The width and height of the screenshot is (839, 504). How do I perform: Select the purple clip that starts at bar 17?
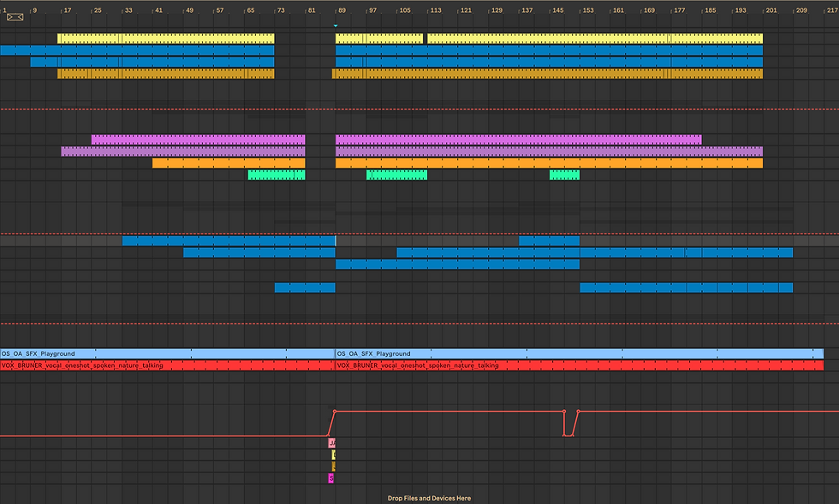(x=183, y=151)
